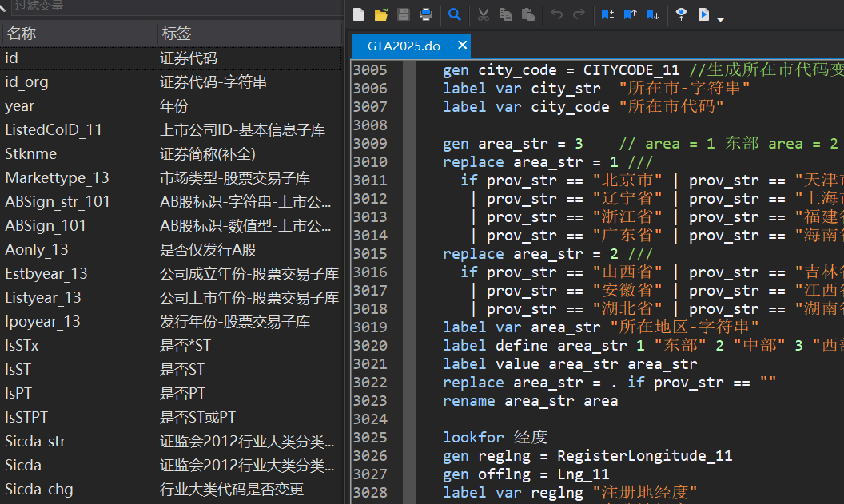The image size is (844, 504).
Task: Click the string "北京市" on line 3011
Action: click(627, 181)
